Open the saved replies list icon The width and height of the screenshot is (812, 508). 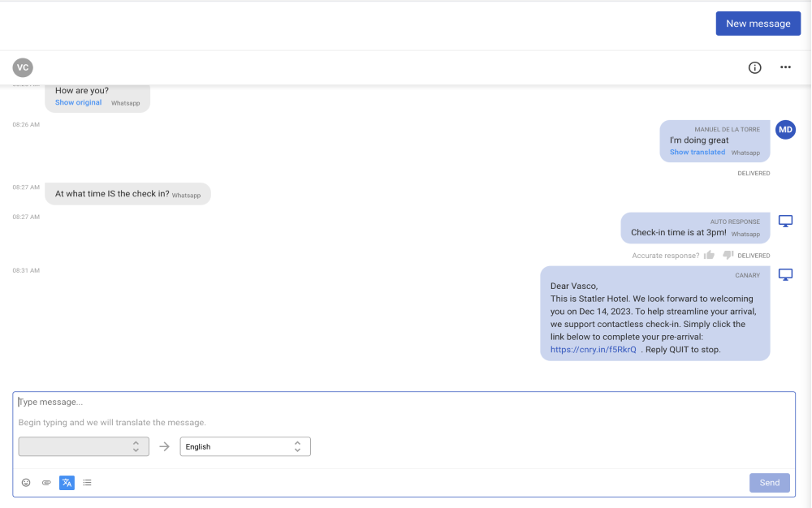coord(87,483)
